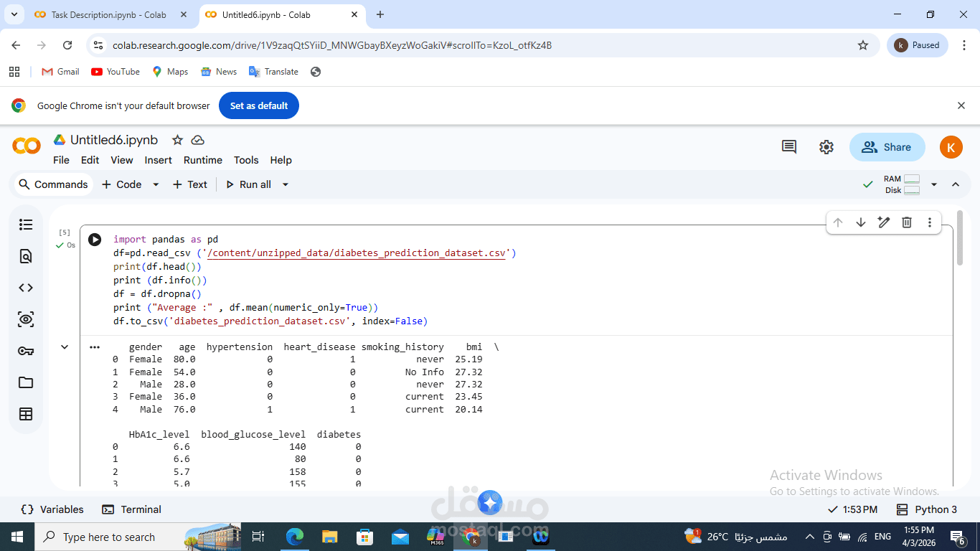The height and width of the screenshot is (551, 980).
Task: Open the Runtime menu
Action: pos(202,160)
